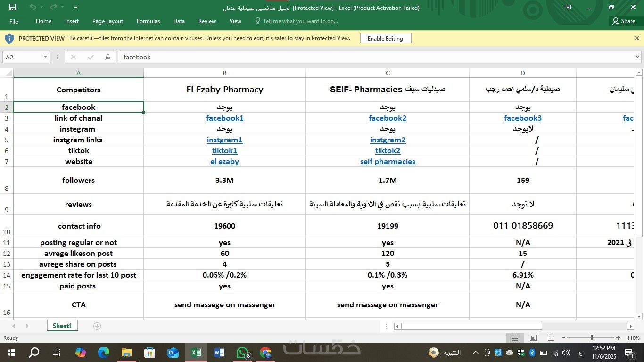Launch Outlook from the taskbar
This screenshot has width=644, height=362.
click(x=173, y=353)
